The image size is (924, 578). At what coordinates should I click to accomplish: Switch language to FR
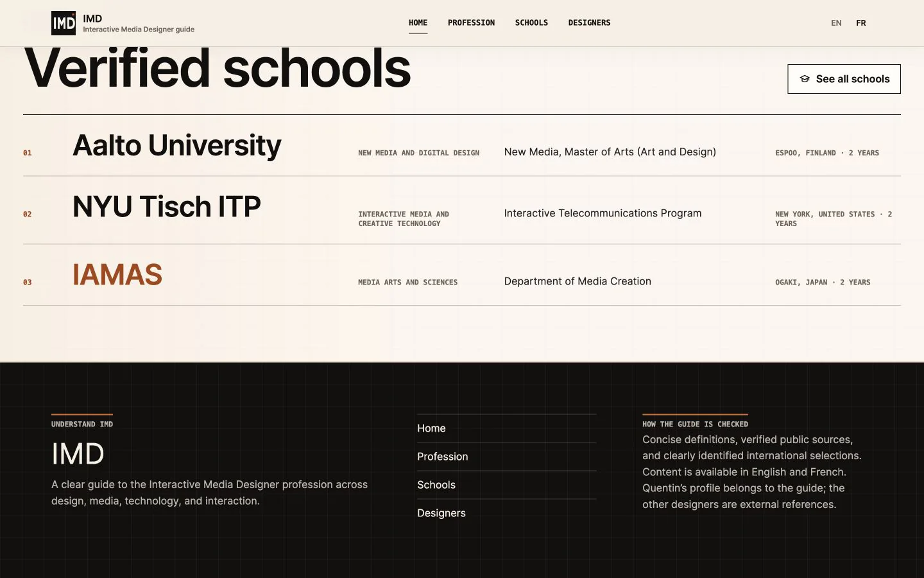click(861, 23)
